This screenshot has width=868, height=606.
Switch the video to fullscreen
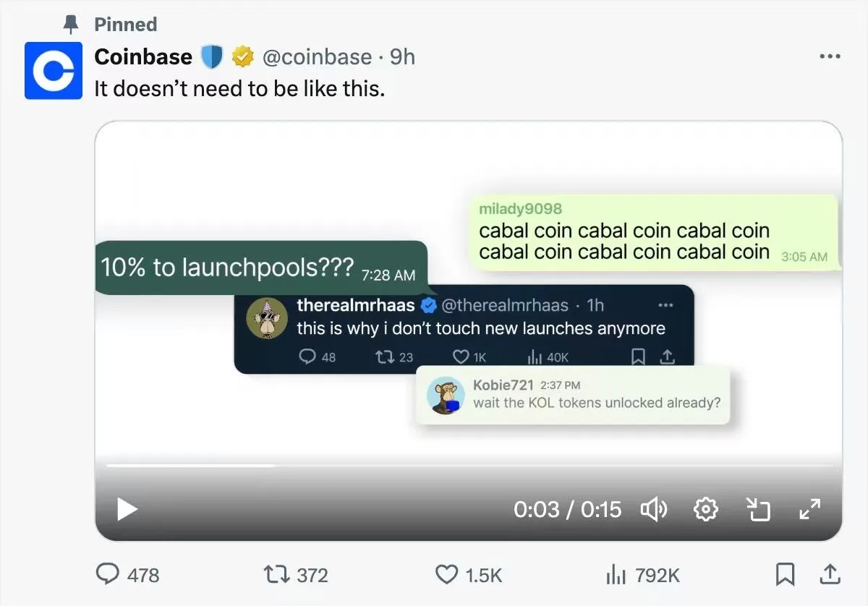point(811,509)
